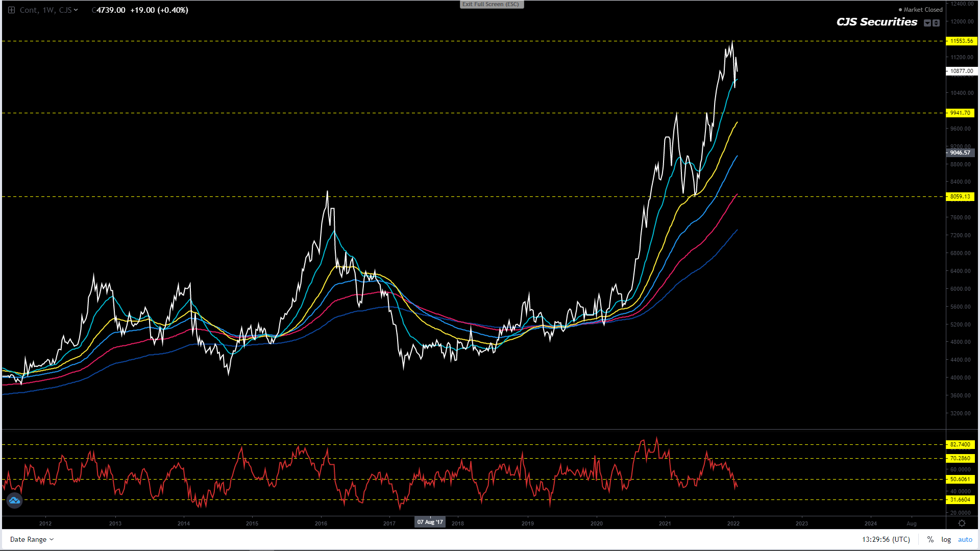Click the 8059.13 price level label
Screen dimensions: 980x551
point(960,196)
